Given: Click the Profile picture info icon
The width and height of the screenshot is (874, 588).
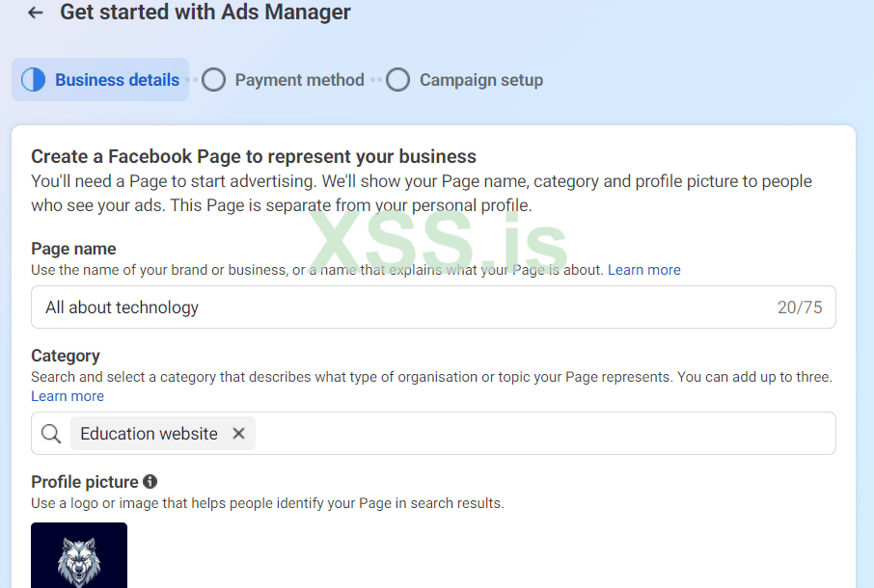Looking at the screenshot, I should click(150, 482).
